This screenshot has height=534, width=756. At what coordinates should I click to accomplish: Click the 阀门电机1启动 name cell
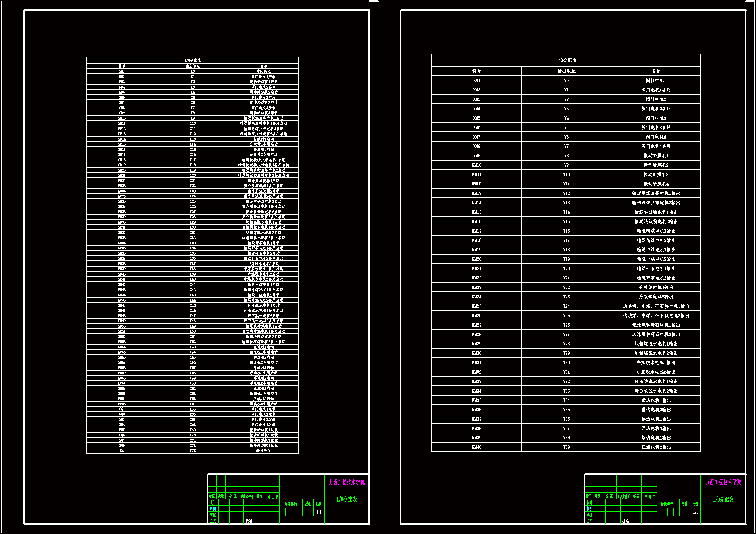(x=264, y=77)
